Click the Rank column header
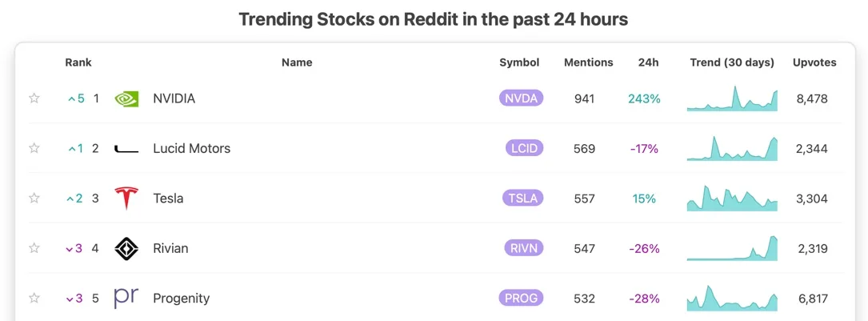This screenshot has width=868, height=321. pyautogui.click(x=78, y=62)
